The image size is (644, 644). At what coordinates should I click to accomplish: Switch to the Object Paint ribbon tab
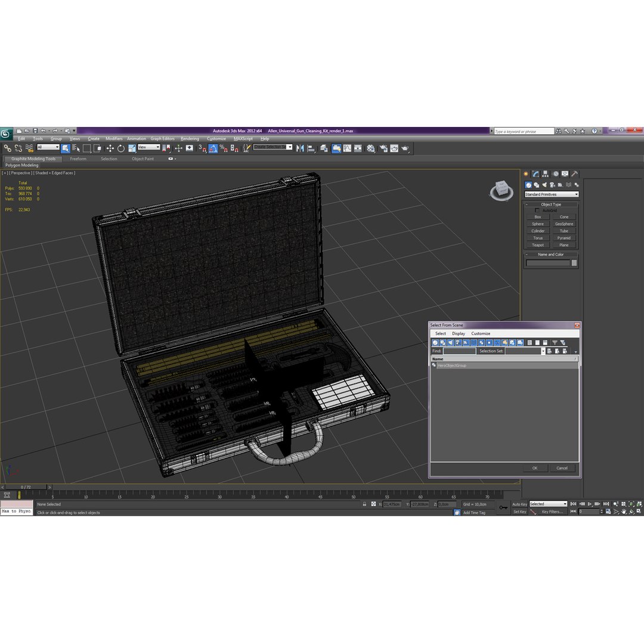click(x=143, y=159)
